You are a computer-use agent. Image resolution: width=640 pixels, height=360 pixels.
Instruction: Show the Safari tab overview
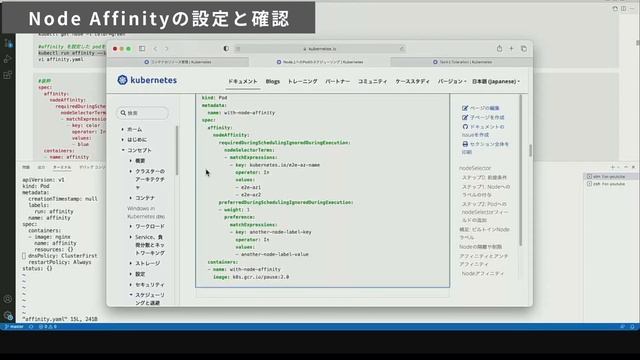(x=524, y=49)
